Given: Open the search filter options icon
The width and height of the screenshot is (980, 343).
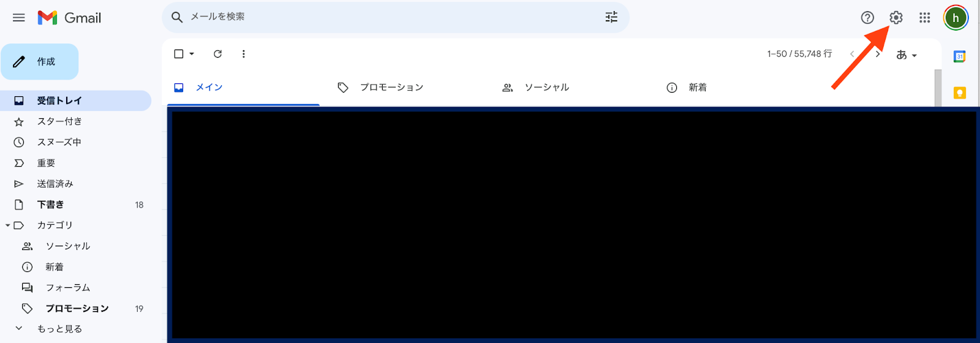Looking at the screenshot, I should click(x=611, y=17).
